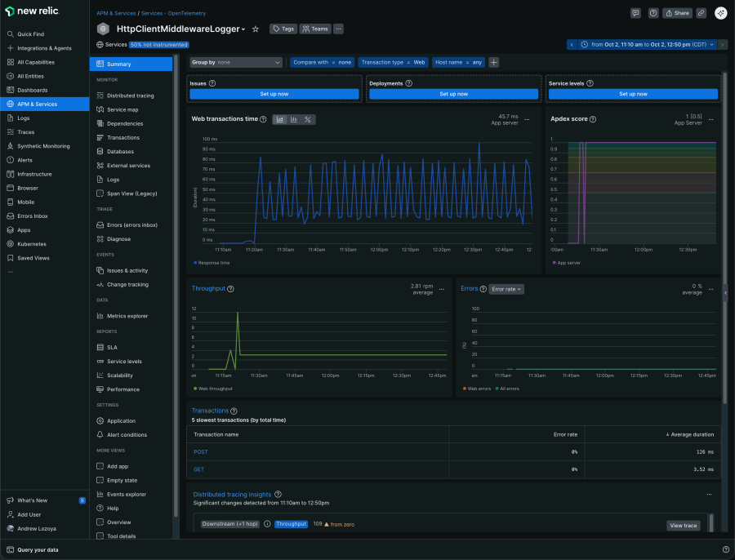Click the AI assistant sparkle icon top right

[x=720, y=13]
